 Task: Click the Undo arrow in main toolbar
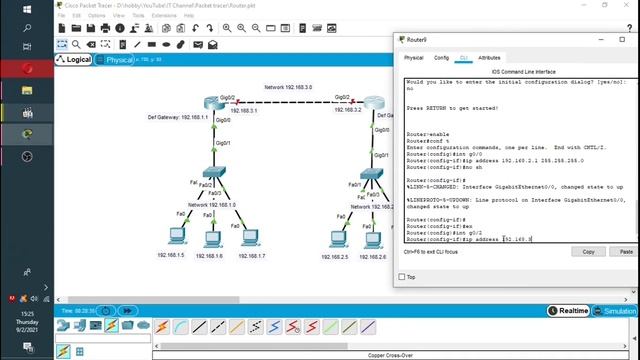pos(196,28)
